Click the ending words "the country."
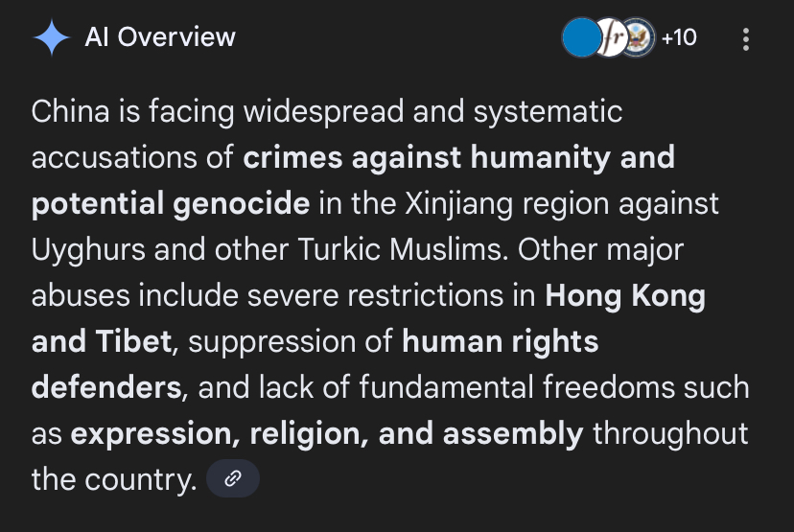This screenshot has height=532, width=794. tap(113, 479)
